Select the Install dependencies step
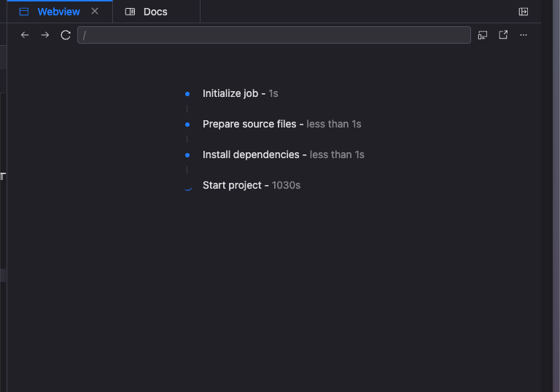 pyautogui.click(x=283, y=154)
